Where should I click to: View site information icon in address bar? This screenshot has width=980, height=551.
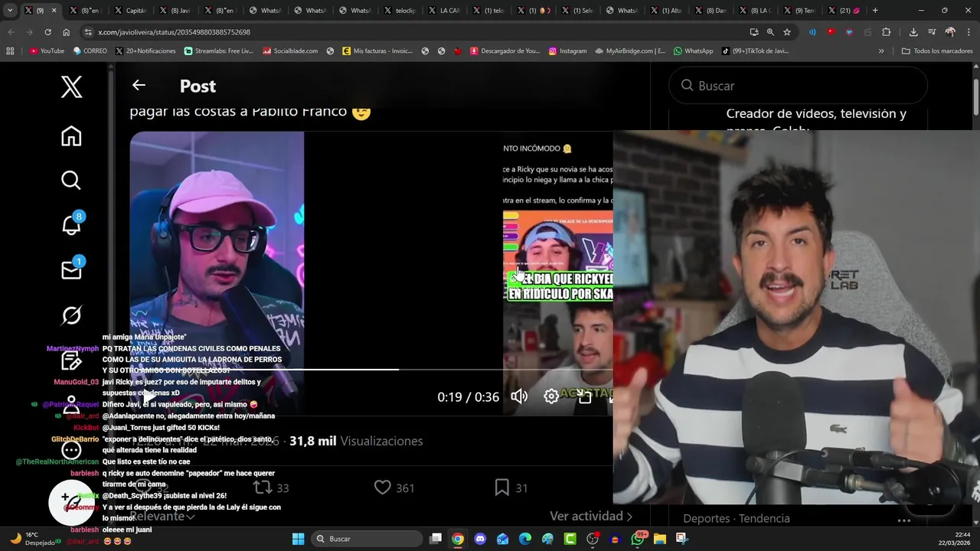[88, 32]
